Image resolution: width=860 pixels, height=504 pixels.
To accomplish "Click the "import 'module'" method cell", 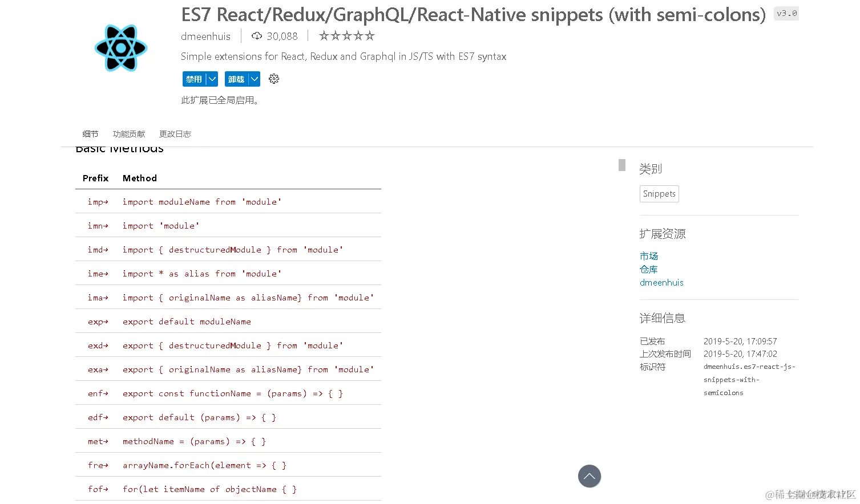I will (161, 226).
